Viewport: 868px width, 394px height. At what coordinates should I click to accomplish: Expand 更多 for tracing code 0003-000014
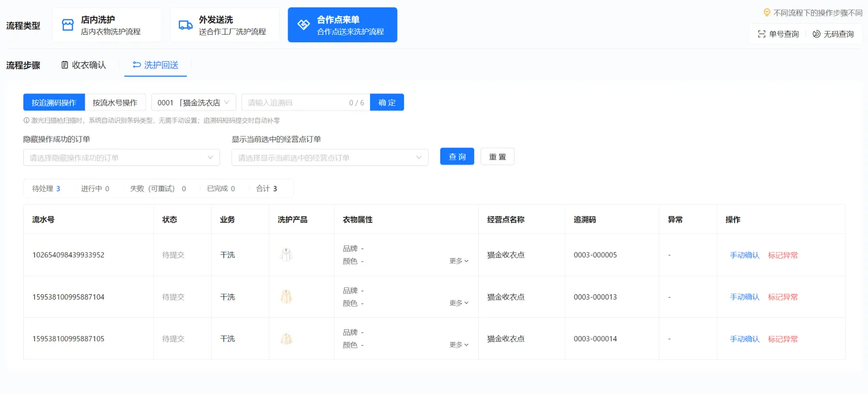(x=459, y=345)
